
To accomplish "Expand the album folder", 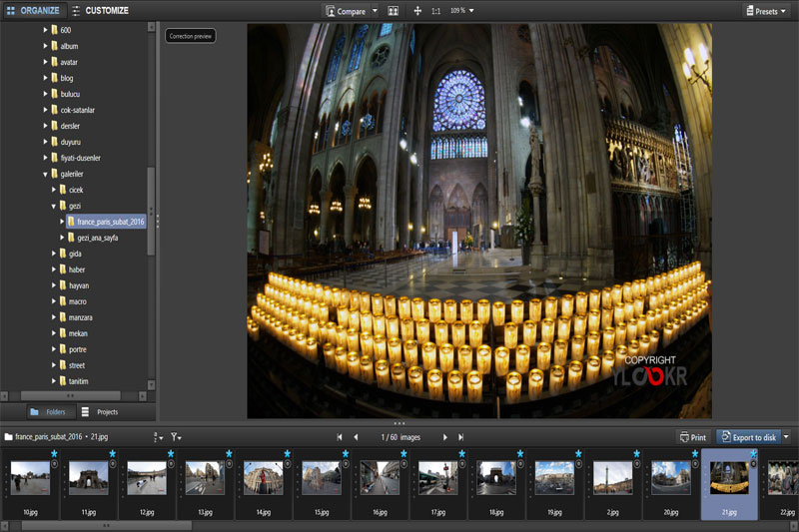I will tap(45, 46).
